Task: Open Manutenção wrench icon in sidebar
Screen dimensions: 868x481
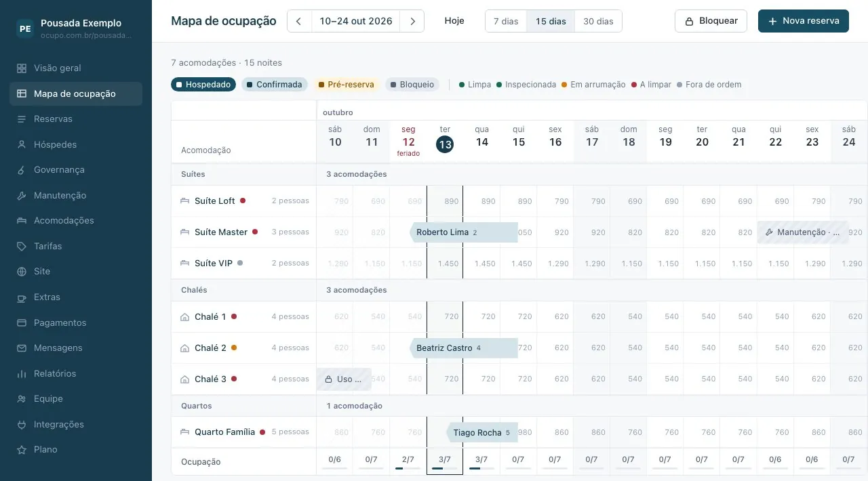Action: 22,196
